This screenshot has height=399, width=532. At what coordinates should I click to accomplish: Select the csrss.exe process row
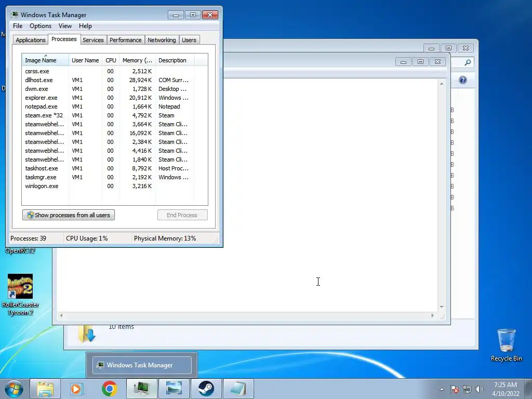115,71
